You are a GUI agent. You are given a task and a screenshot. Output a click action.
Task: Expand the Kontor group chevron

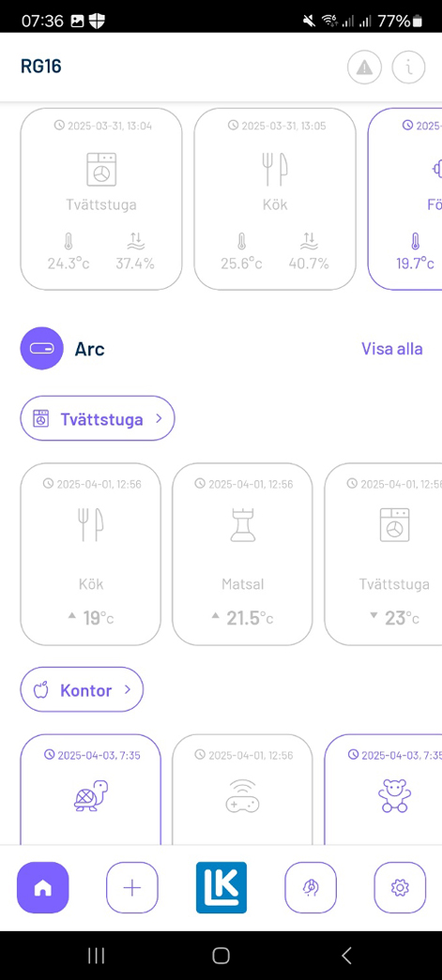click(128, 690)
